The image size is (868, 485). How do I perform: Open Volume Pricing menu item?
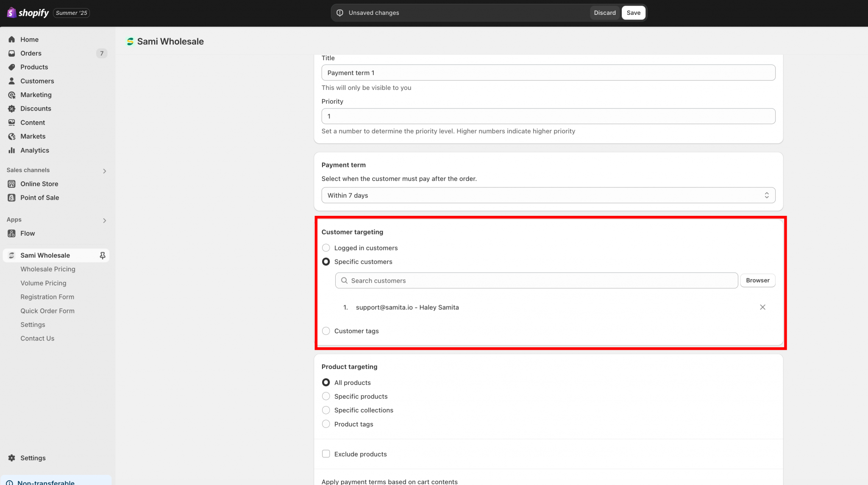click(x=43, y=283)
